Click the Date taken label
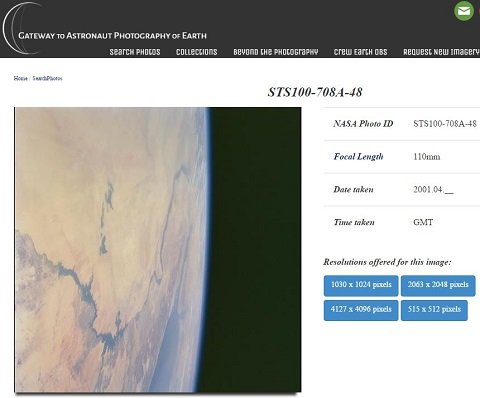 pyautogui.click(x=353, y=189)
